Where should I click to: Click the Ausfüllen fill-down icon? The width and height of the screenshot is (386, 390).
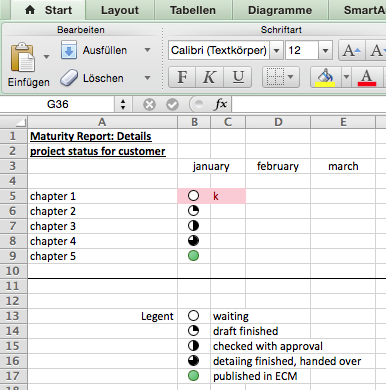click(x=69, y=50)
